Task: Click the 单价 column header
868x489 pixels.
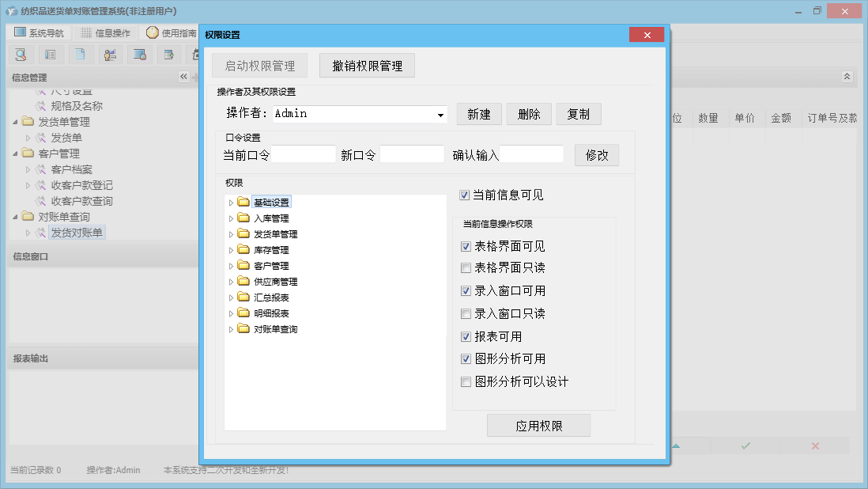Action: point(745,118)
